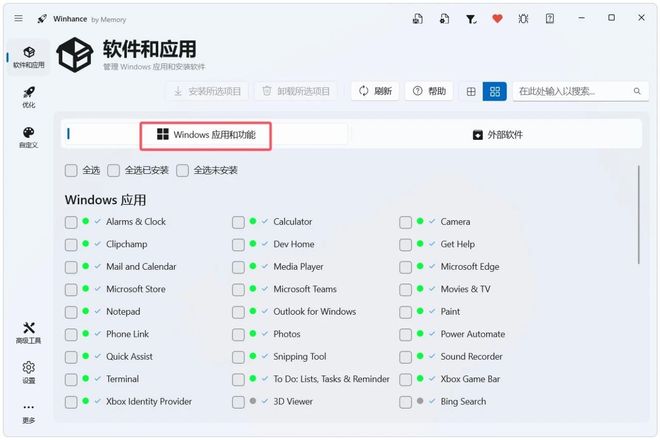Select the Power Automate checkbox
660x440 pixels.
click(405, 334)
